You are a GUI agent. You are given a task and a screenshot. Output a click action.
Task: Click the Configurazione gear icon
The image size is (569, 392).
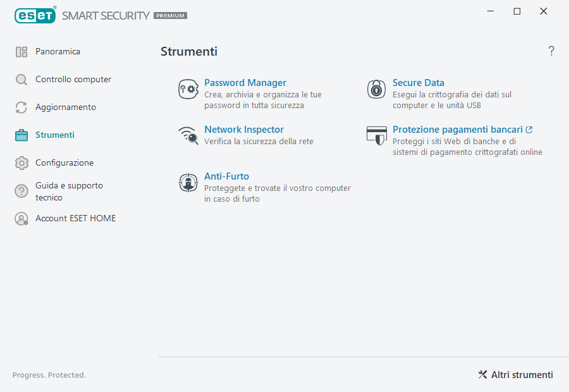point(21,162)
